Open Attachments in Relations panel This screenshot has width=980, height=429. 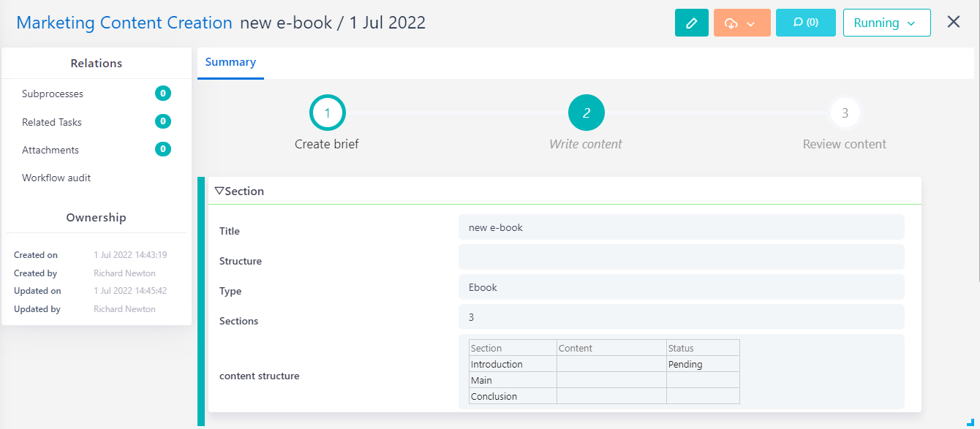coord(50,150)
